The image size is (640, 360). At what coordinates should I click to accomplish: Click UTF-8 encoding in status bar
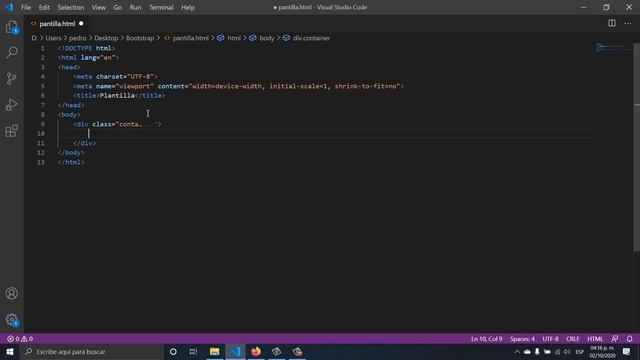(550, 339)
